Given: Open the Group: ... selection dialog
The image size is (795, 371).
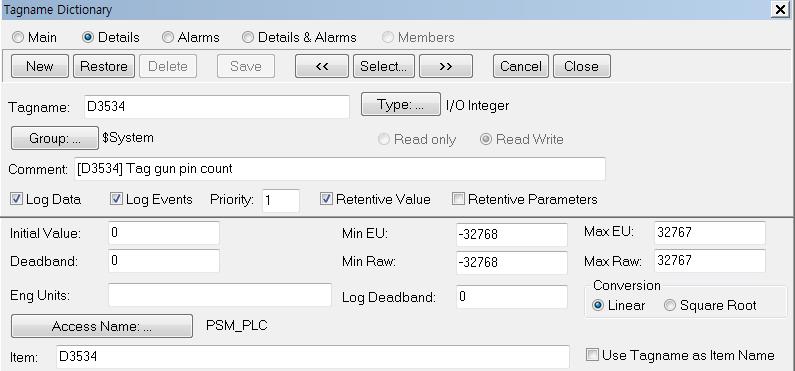Looking at the screenshot, I should click(55, 138).
